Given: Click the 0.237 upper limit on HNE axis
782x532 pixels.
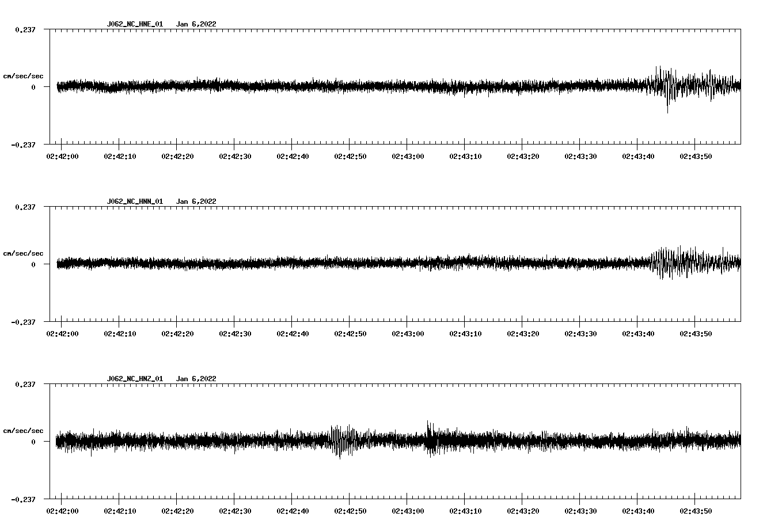Looking at the screenshot, I should pyautogui.click(x=25, y=29).
